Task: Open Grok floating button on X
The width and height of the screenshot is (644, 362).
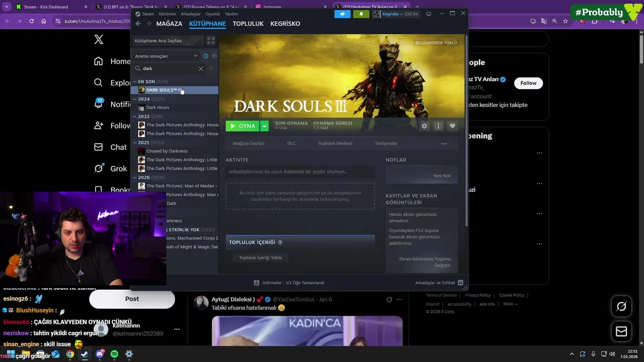Action: point(621,306)
